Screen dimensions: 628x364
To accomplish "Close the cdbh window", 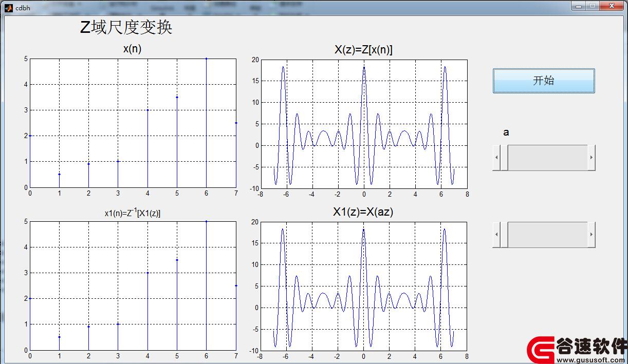I will coord(612,6).
